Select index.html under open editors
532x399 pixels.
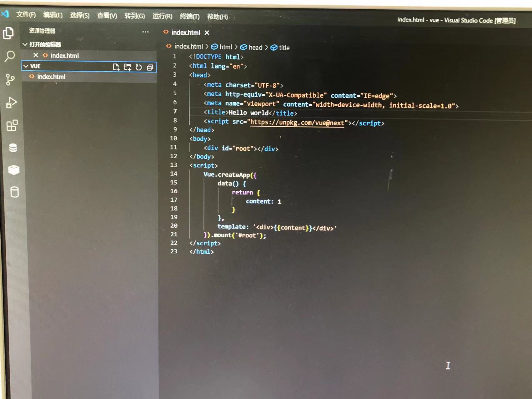pos(65,56)
